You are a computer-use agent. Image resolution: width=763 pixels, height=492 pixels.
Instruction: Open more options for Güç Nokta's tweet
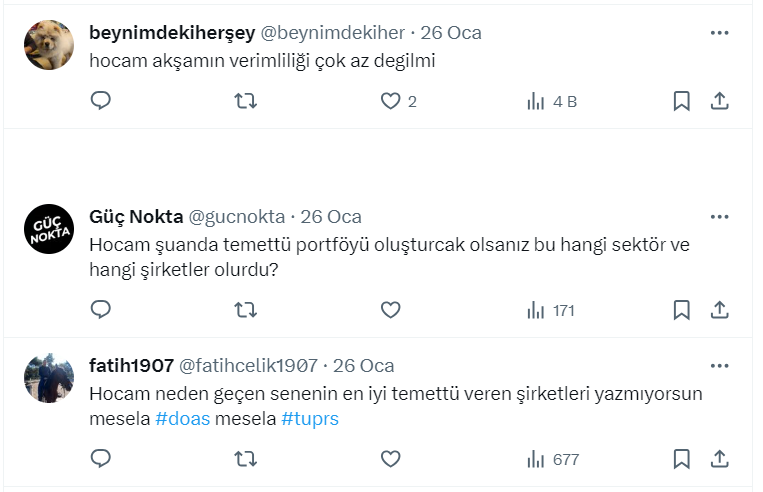719,217
